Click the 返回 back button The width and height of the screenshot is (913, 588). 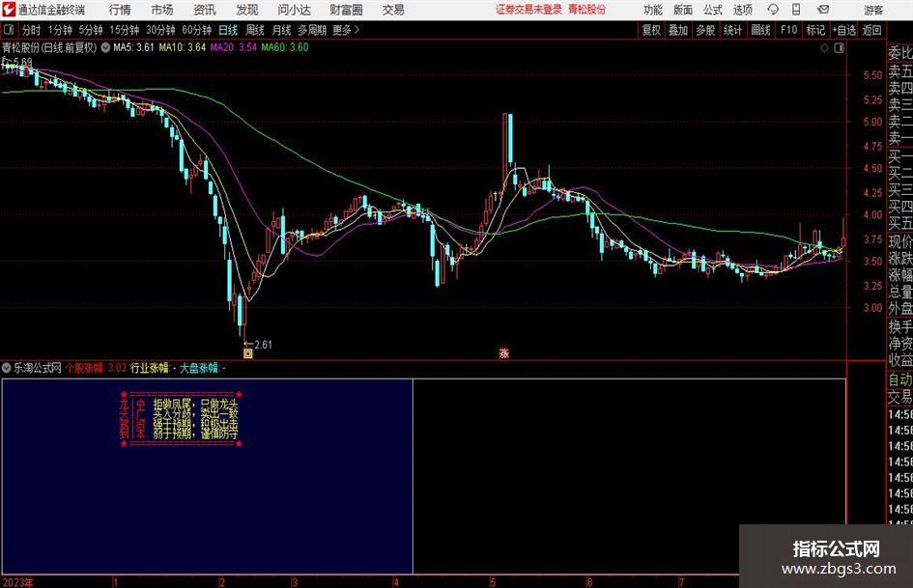(x=871, y=30)
